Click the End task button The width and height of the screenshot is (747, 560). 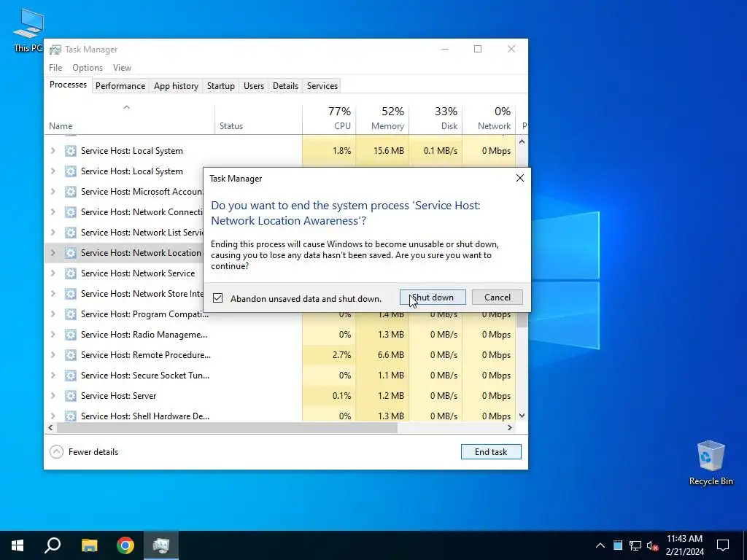click(491, 451)
